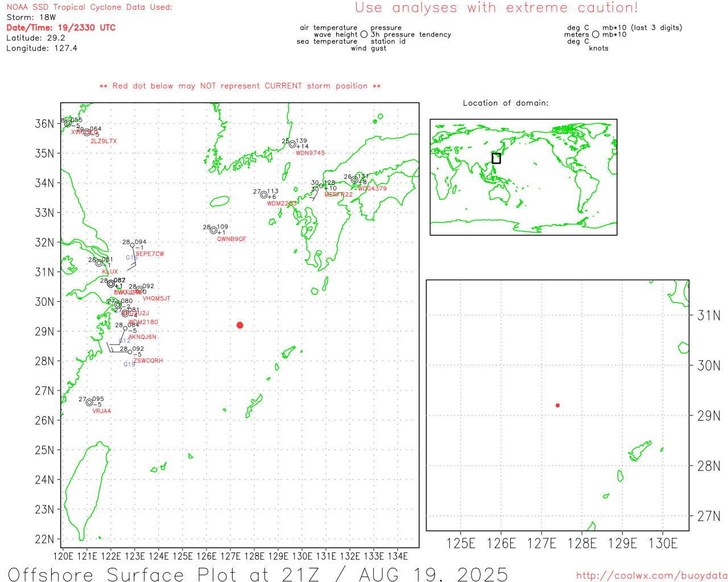728x582 pixels.
Task: Click the station circle above VRJA4
Action: (x=89, y=402)
